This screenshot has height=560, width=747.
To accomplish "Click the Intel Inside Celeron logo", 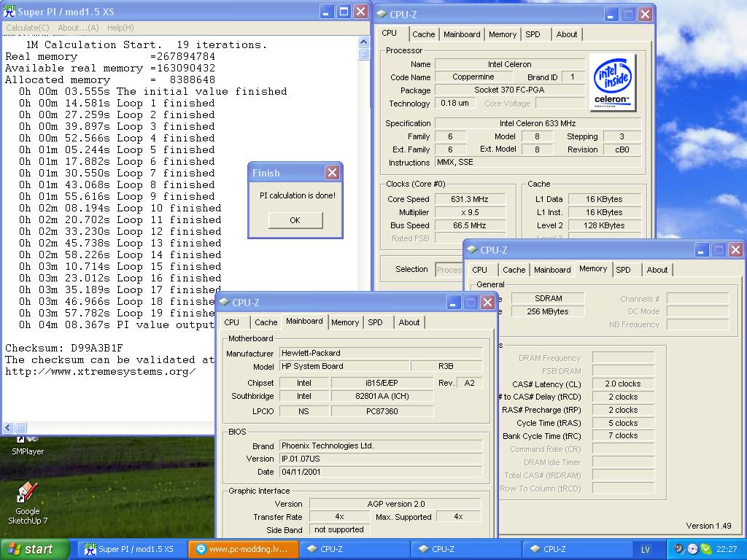I will coord(612,82).
